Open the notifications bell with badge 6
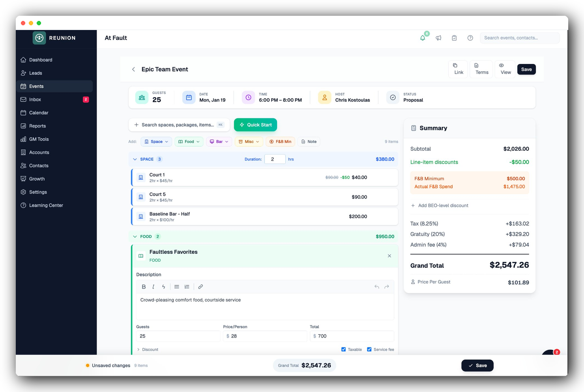The height and width of the screenshot is (392, 584). pos(422,38)
